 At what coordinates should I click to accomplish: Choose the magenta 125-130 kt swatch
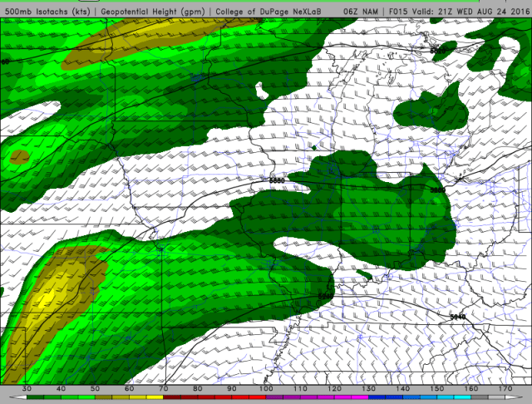(x=360, y=397)
